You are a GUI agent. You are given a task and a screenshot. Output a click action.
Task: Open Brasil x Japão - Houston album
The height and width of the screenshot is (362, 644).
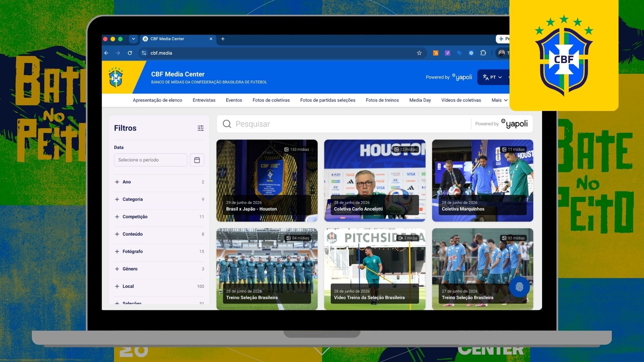tap(267, 181)
